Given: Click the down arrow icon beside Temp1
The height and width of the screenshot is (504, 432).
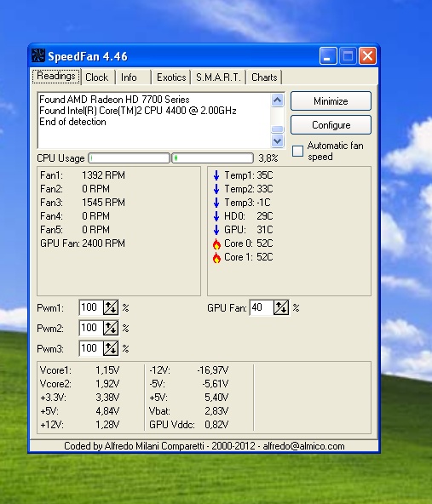Looking at the screenshot, I should pyautogui.click(x=216, y=175).
